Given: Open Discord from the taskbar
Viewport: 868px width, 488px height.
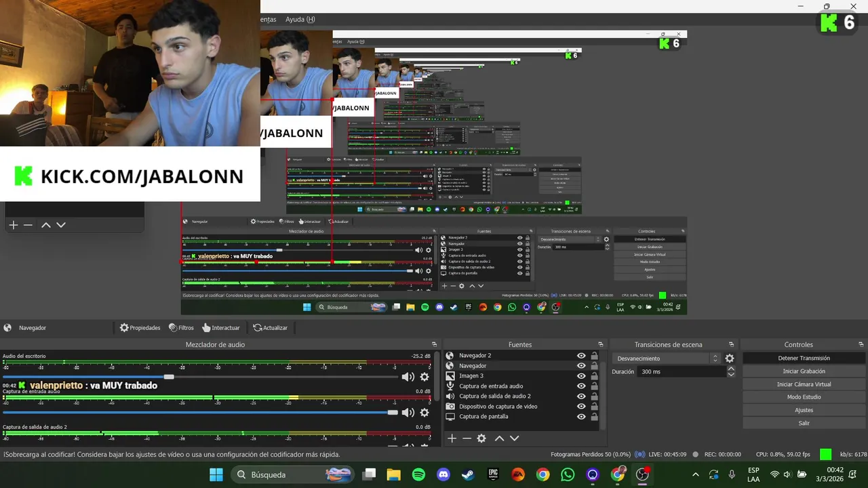Looking at the screenshot, I should pyautogui.click(x=443, y=474).
